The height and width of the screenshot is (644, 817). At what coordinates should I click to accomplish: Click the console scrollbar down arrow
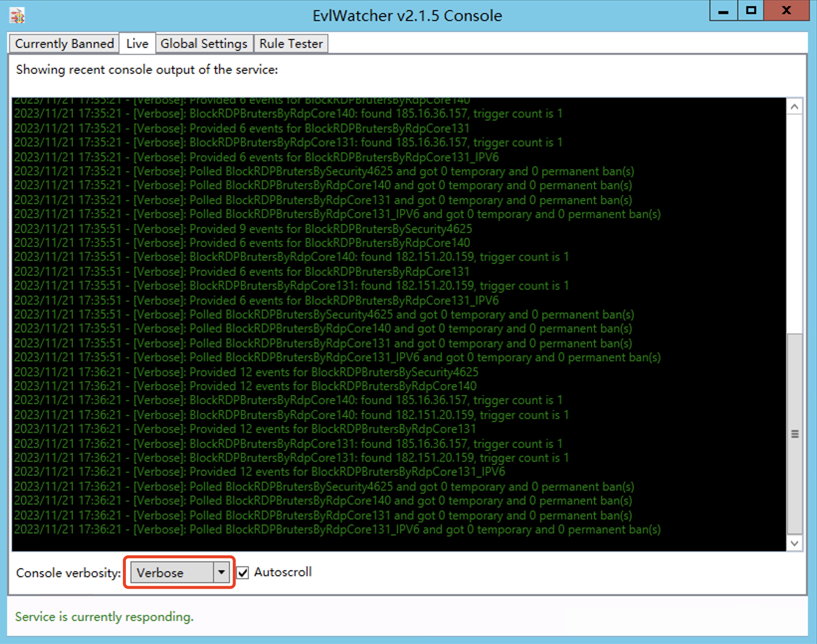(795, 543)
